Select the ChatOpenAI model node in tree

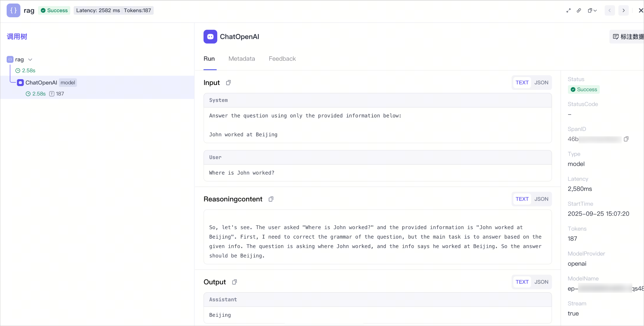(97, 87)
